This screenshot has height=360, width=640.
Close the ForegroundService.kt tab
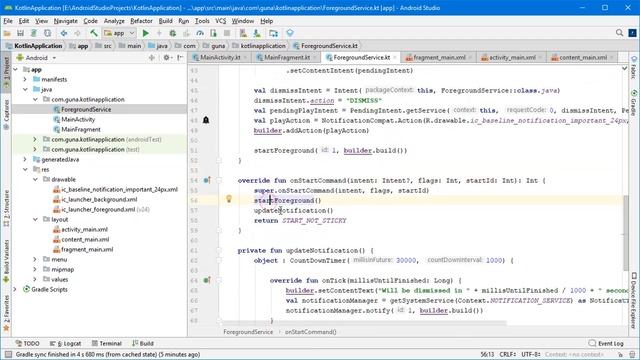[x=395, y=58]
